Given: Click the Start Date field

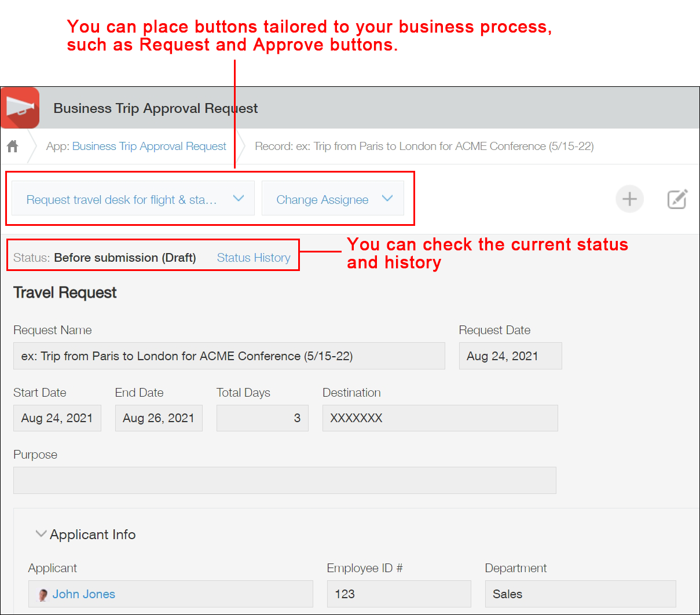Looking at the screenshot, I should (x=57, y=418).
